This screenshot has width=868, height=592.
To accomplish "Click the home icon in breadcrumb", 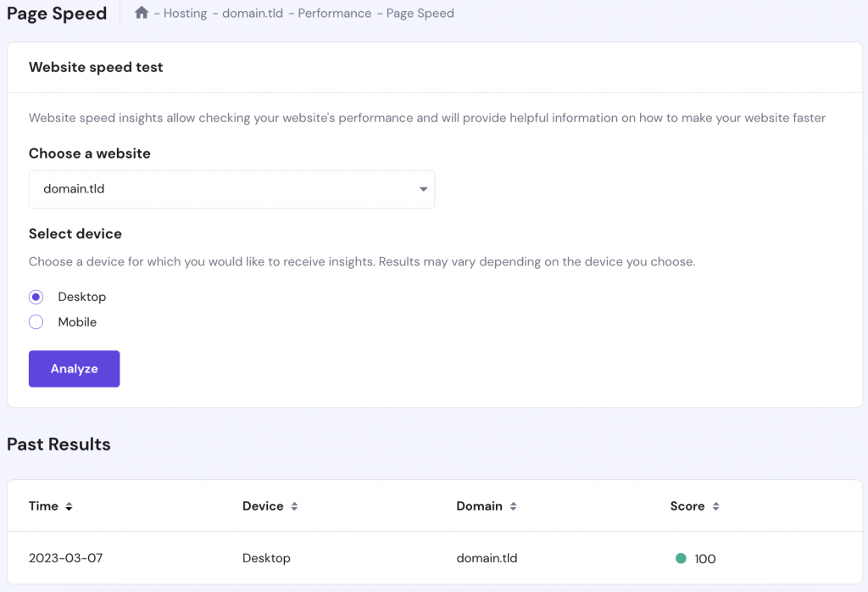I will 142,13.
